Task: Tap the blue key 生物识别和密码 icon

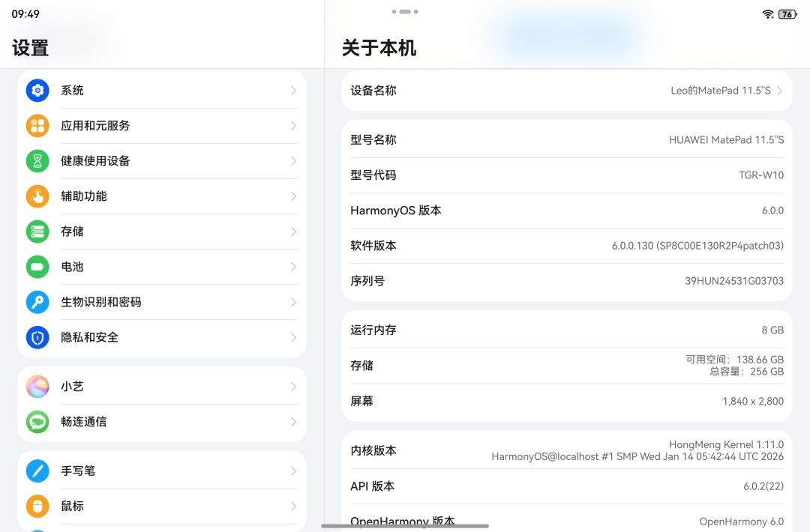Action: 37,302
